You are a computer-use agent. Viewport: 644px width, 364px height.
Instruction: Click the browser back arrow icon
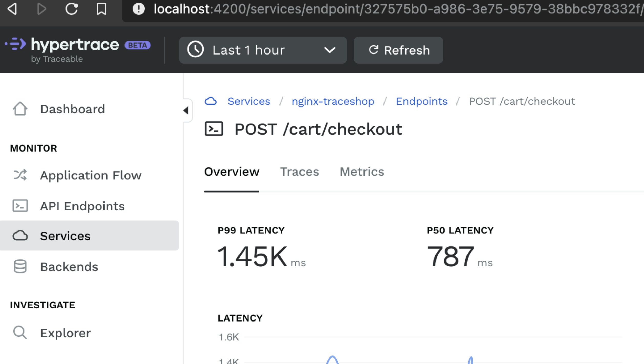pos(12,9)
